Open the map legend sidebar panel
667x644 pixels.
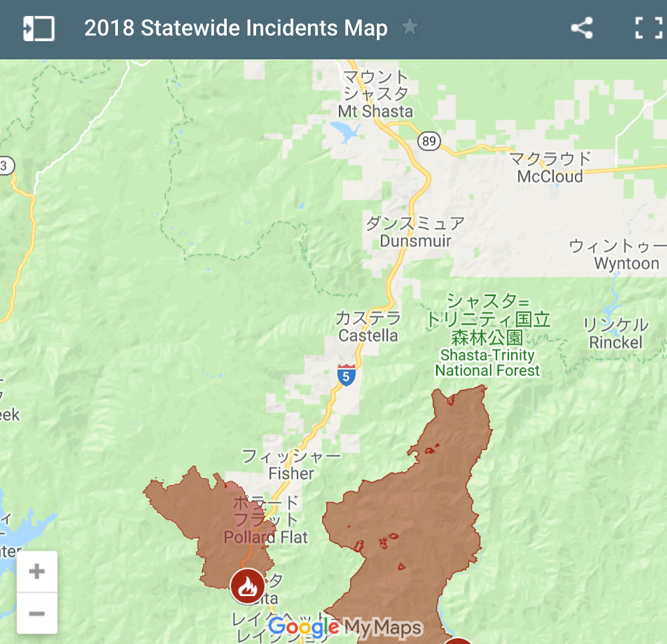39,29
